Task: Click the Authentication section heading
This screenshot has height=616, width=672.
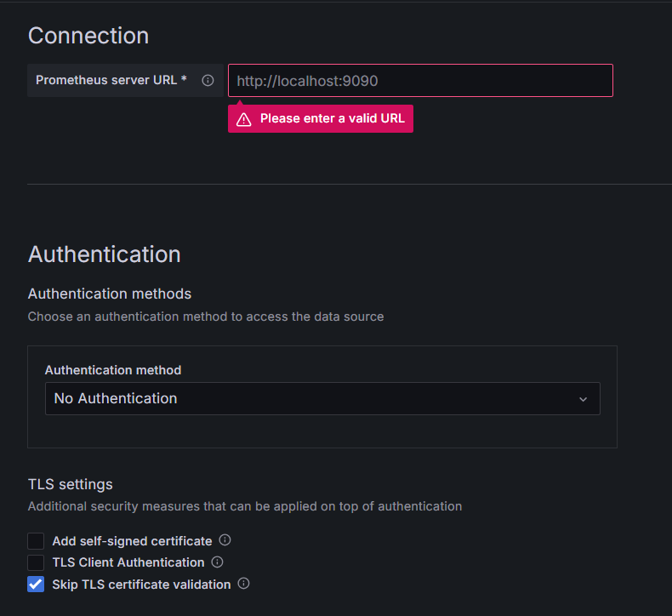Action: tap(105, 254)
